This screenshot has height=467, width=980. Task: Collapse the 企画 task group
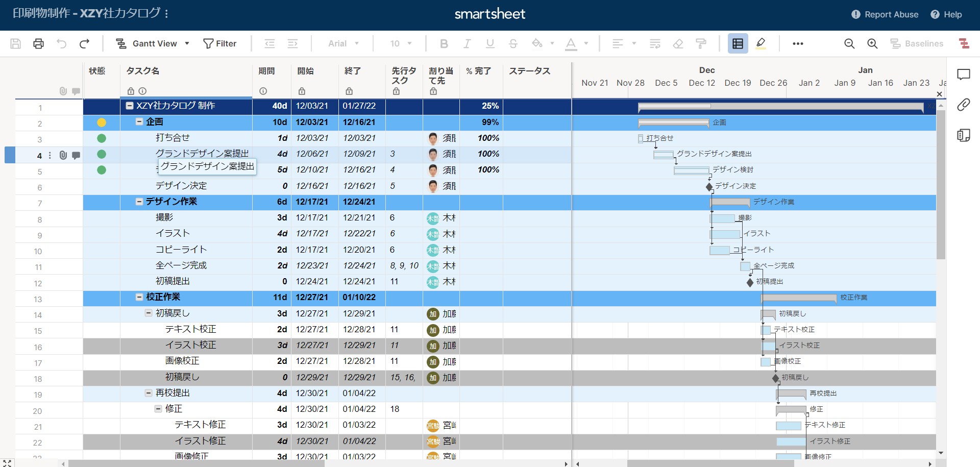(139, 122)
